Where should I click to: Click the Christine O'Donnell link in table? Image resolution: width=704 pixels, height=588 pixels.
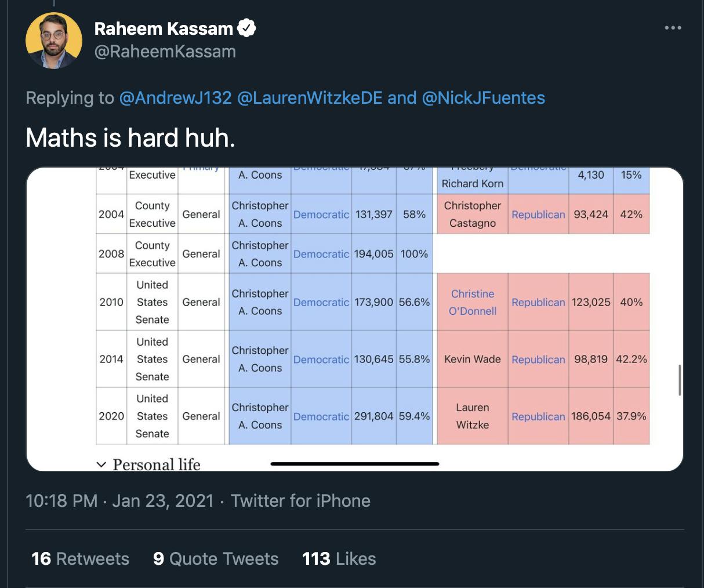click(473, 302)
